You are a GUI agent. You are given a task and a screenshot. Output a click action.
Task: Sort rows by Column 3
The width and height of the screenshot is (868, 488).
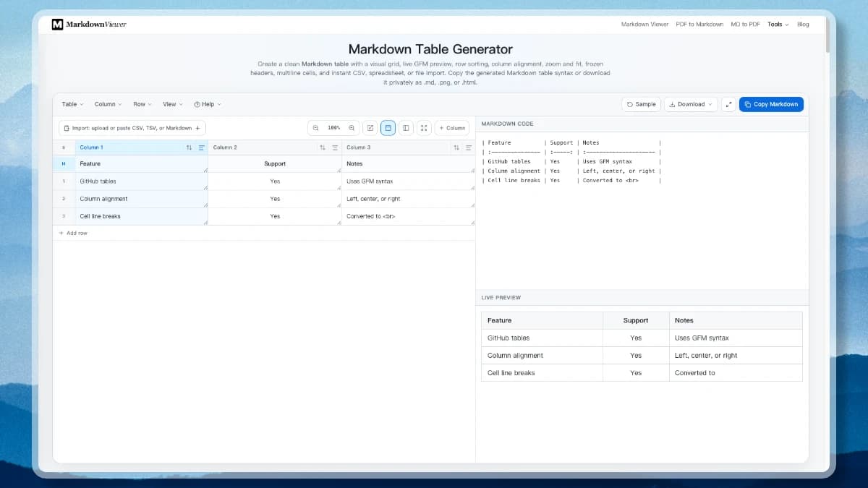click(456, 147)
